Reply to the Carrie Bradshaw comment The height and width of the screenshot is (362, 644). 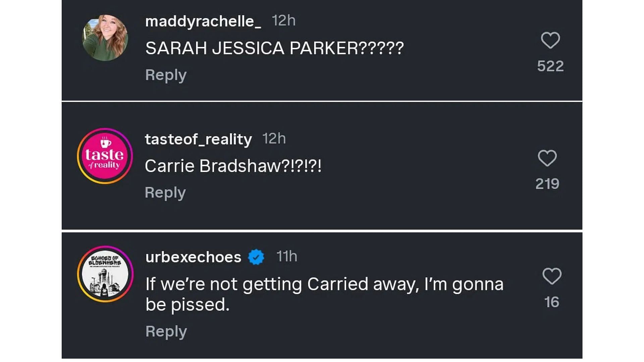pyautogui.click(x=165, y=193)
